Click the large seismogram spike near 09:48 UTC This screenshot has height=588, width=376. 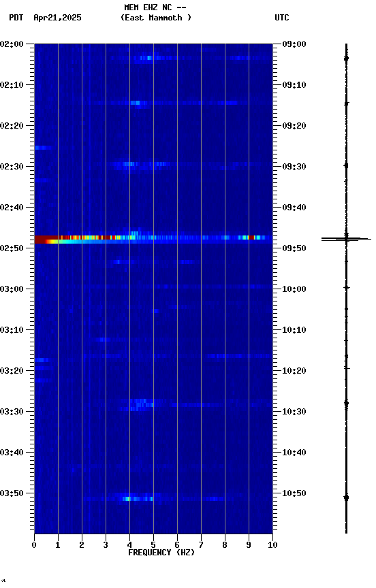click(346, 239)
